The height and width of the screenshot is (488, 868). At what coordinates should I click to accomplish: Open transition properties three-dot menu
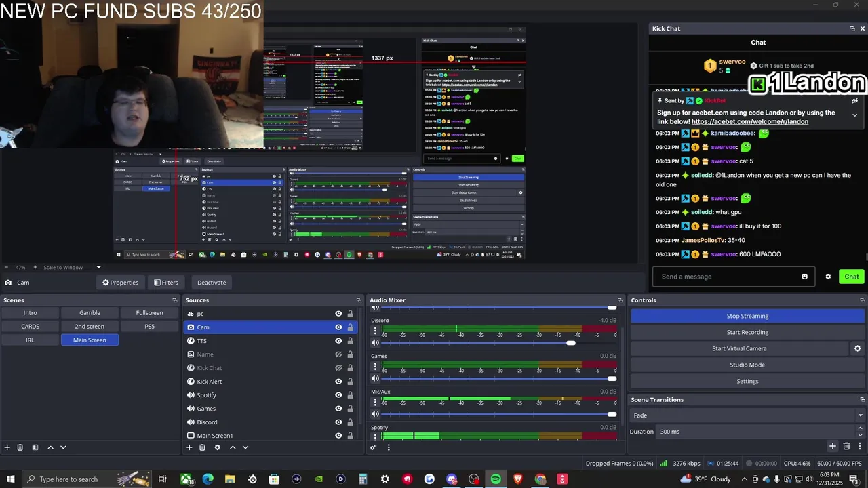click(860, 446)
